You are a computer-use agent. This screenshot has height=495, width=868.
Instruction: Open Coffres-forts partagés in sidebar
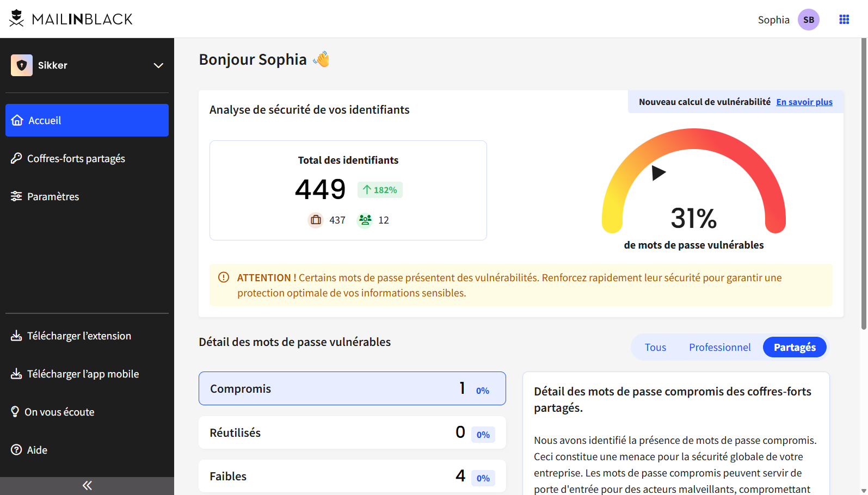[x=76, y=158]
